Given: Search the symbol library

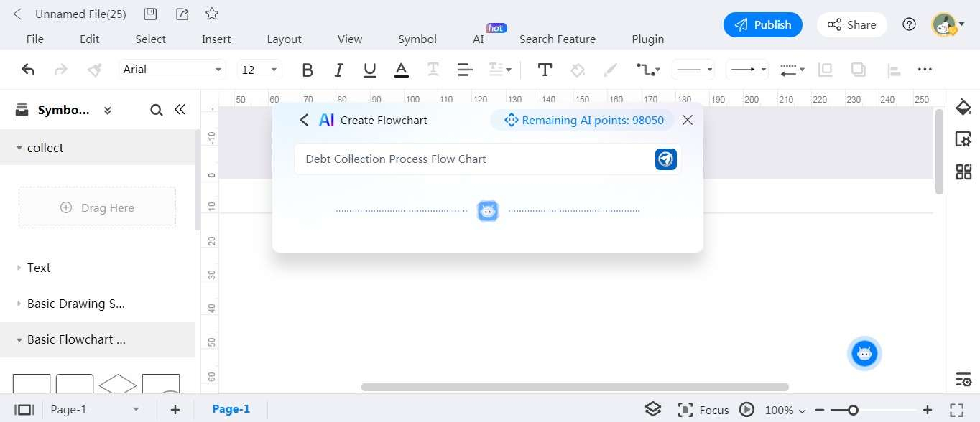Looking at the screenshot, I should (156, 110).
